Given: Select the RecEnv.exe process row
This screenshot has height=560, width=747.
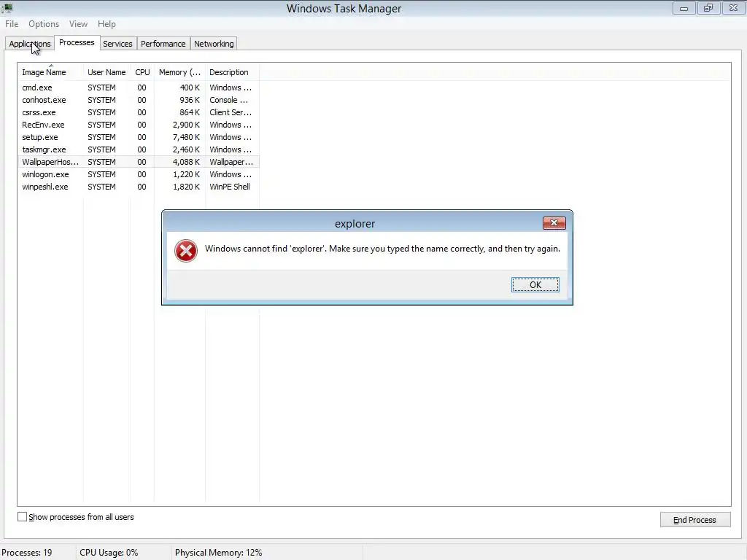Looking at the screenshot, I should [x=139, y=125].
